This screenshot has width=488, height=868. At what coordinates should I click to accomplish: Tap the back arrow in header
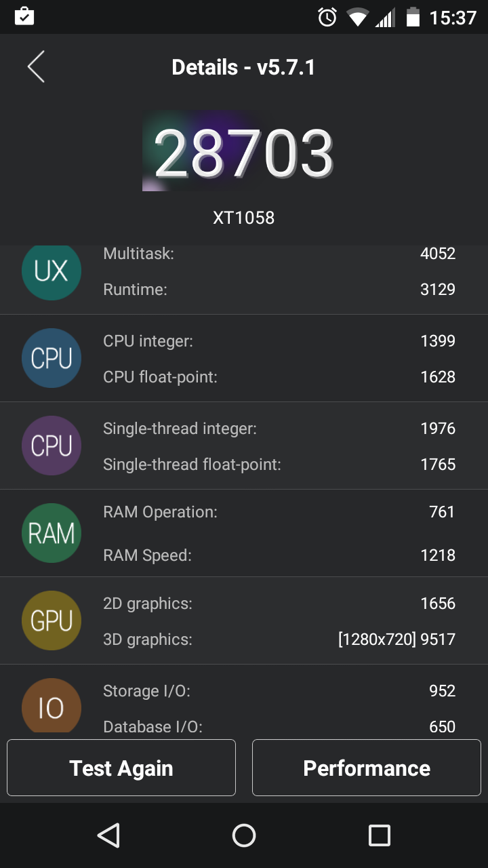(36, 67)
